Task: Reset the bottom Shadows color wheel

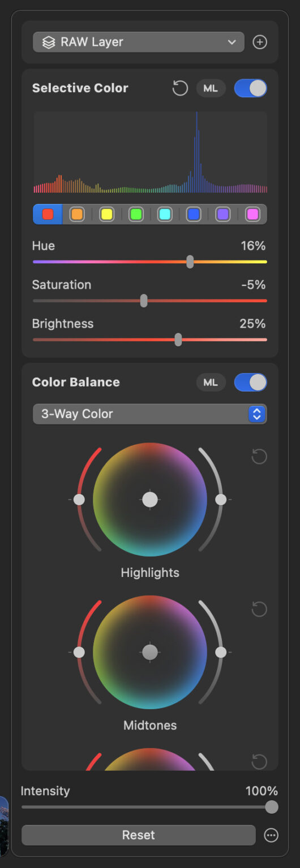Action: point(259,761)
